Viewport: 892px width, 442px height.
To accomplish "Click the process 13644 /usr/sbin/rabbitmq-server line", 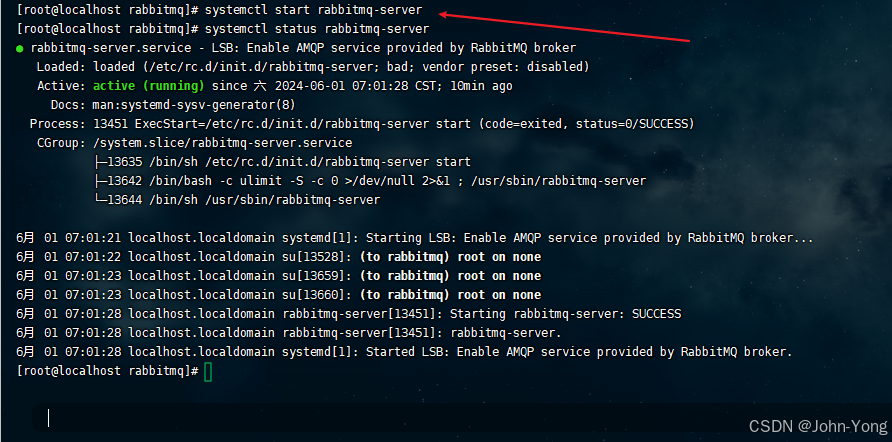I will tap(237, 200).
